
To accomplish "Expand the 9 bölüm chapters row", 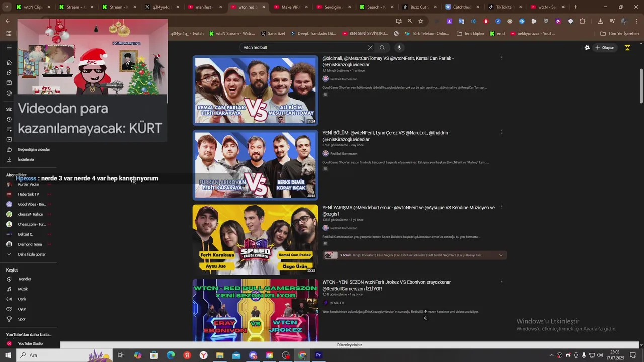I will [415, 255].
